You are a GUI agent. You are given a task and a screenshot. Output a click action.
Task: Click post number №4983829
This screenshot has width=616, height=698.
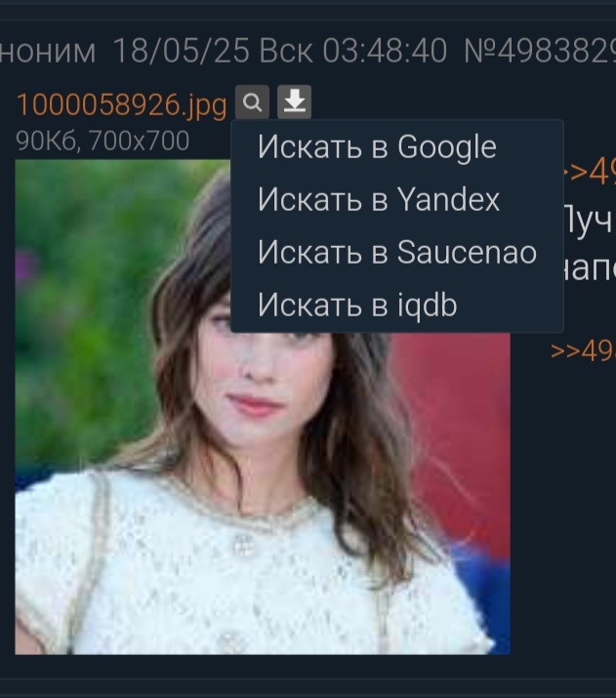coord(540,51)
